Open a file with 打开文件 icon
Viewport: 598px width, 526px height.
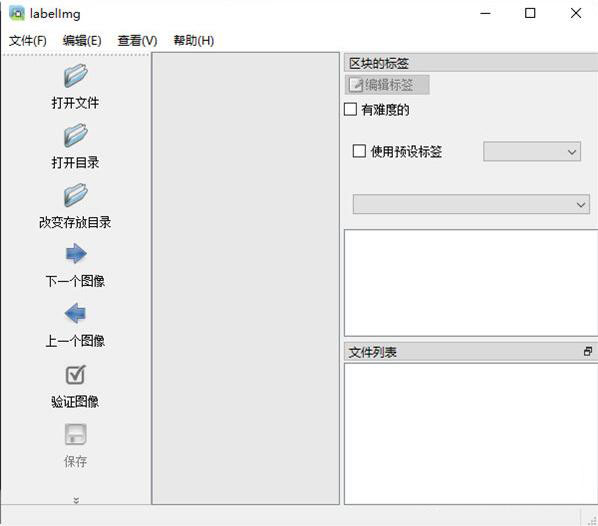coord(76,75)
